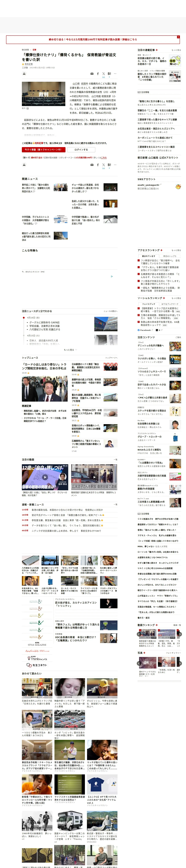
Task: Bookmark with Hatena B! in top share bar
Action: (109, 74)
